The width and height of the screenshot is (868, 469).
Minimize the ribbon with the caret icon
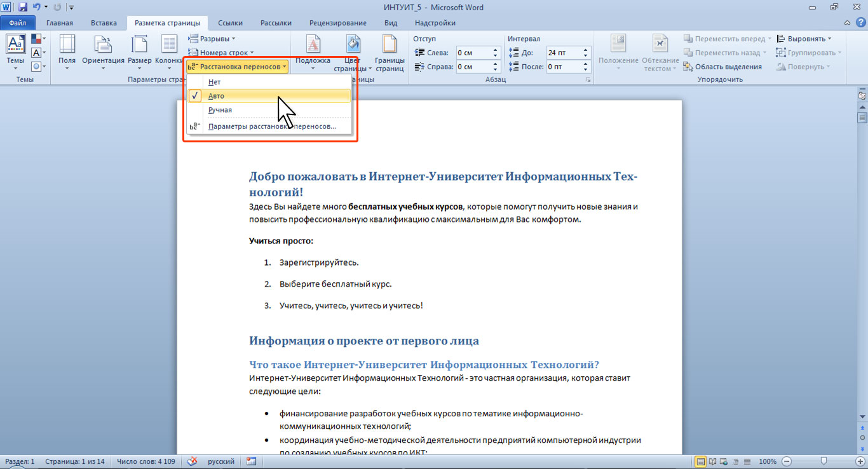(x=846, y=23)
